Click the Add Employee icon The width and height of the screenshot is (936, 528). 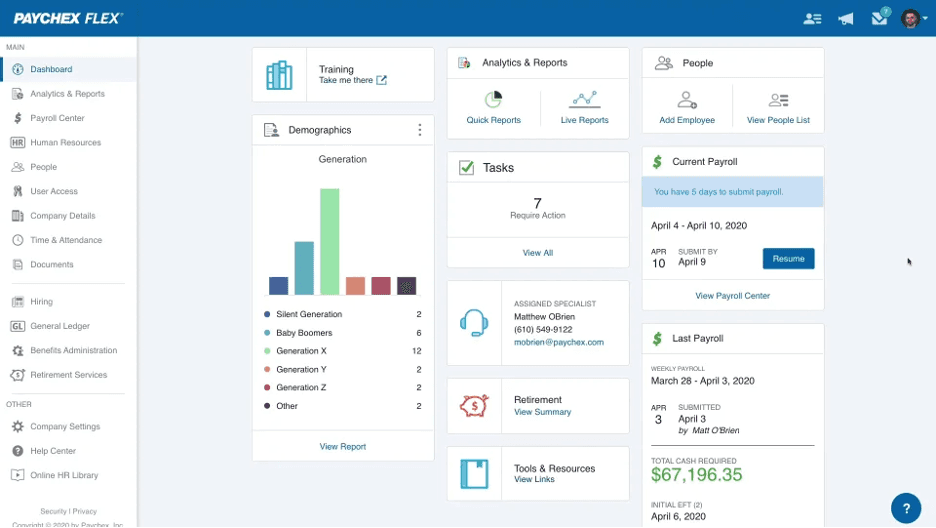point(687,100)
